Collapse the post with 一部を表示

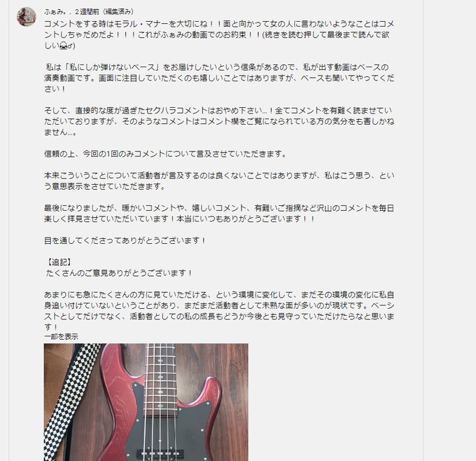[61, 336]
